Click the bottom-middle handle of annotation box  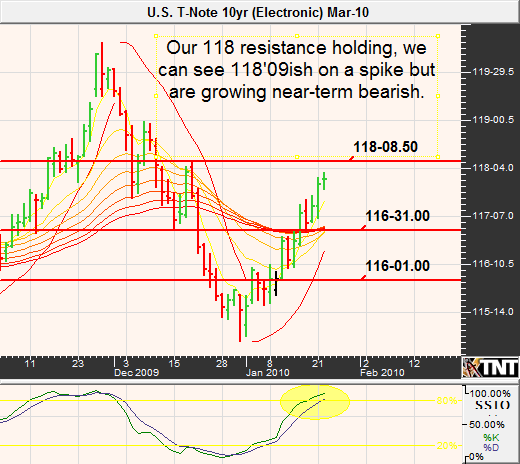297,157
